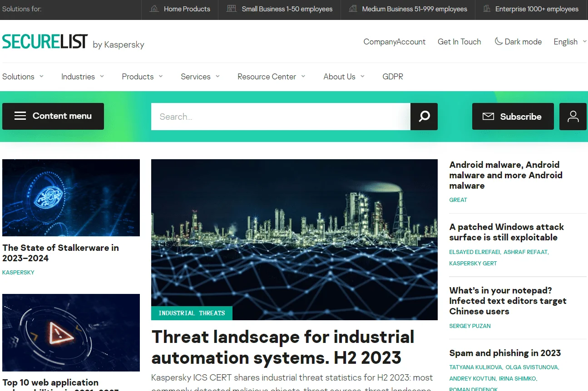588x391 pixels.
Task: Toggle Dark mode
Action: (518, 42)
